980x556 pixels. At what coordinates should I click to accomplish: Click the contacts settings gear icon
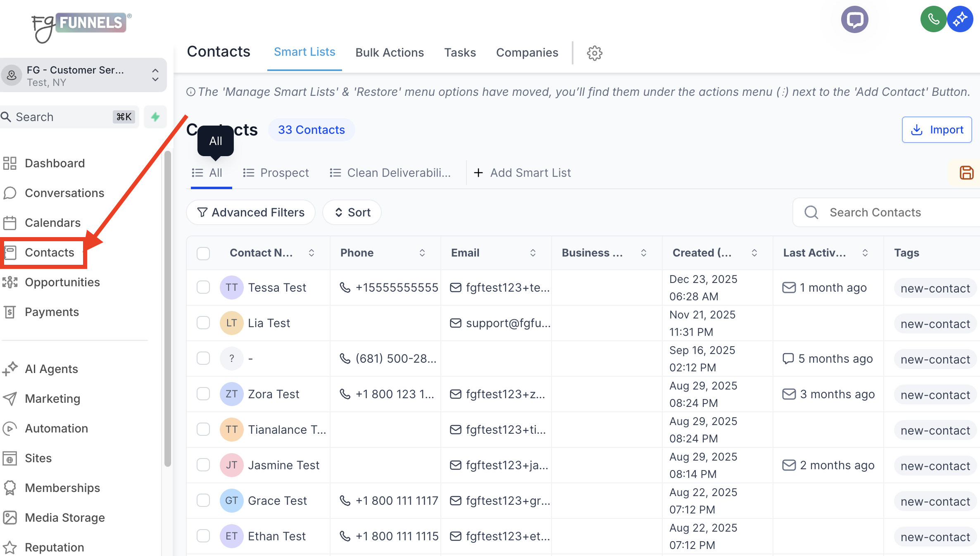point(595,53)
